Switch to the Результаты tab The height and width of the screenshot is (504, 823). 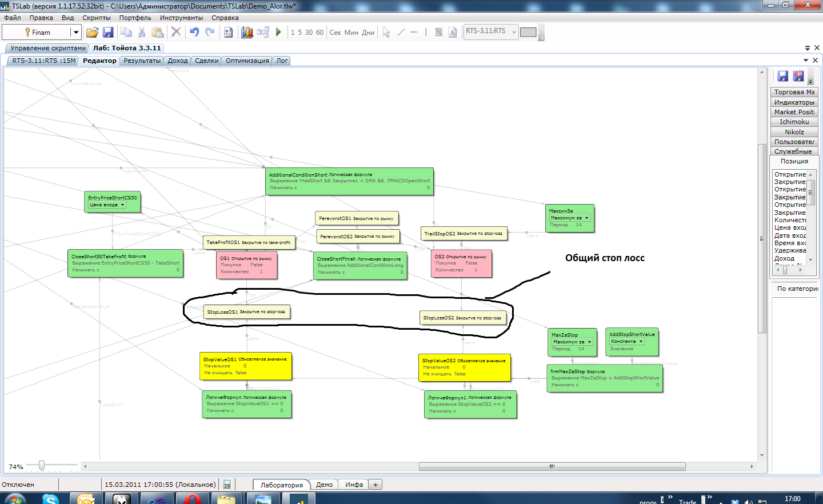coord(142,61)
